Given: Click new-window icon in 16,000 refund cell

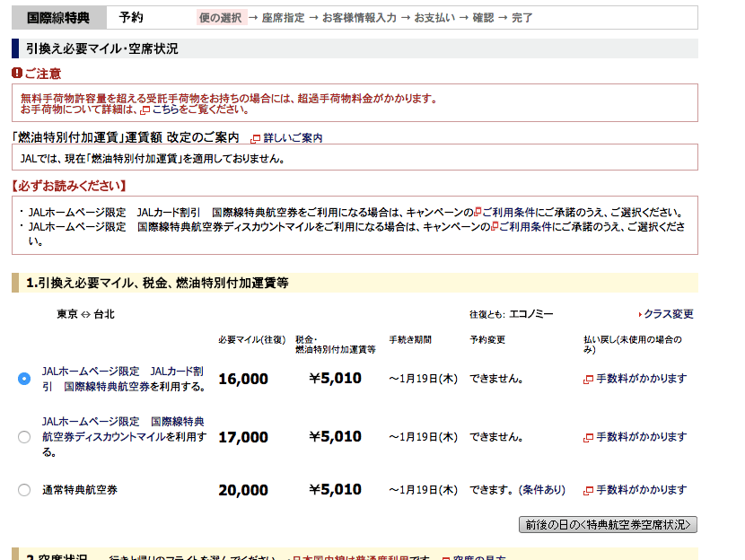Looking at the screenshot, I should point(588,380).
